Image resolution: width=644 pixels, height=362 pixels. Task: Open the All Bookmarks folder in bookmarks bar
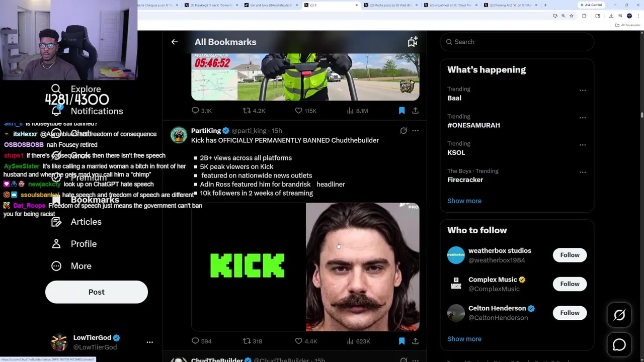tap(628, 25)
